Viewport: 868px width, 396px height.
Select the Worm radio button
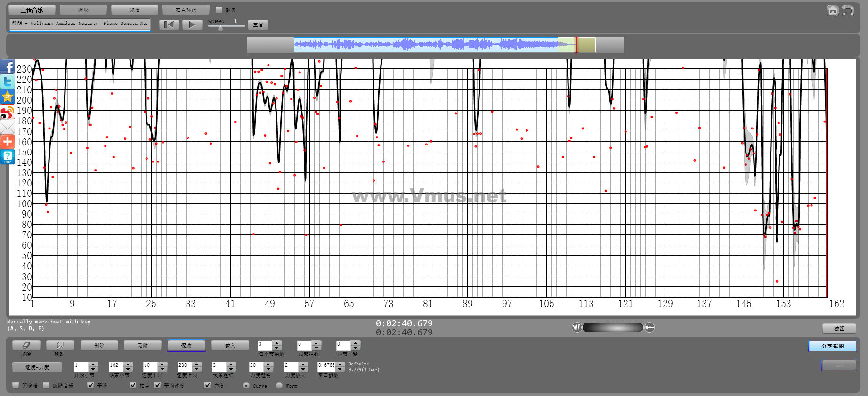(279, 385)
